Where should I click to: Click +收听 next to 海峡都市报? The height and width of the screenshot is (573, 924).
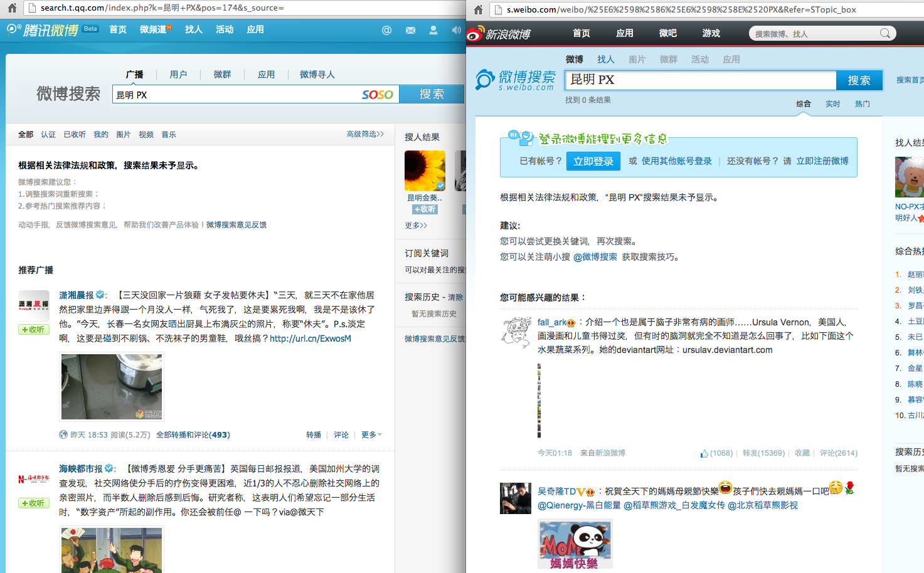34,503
